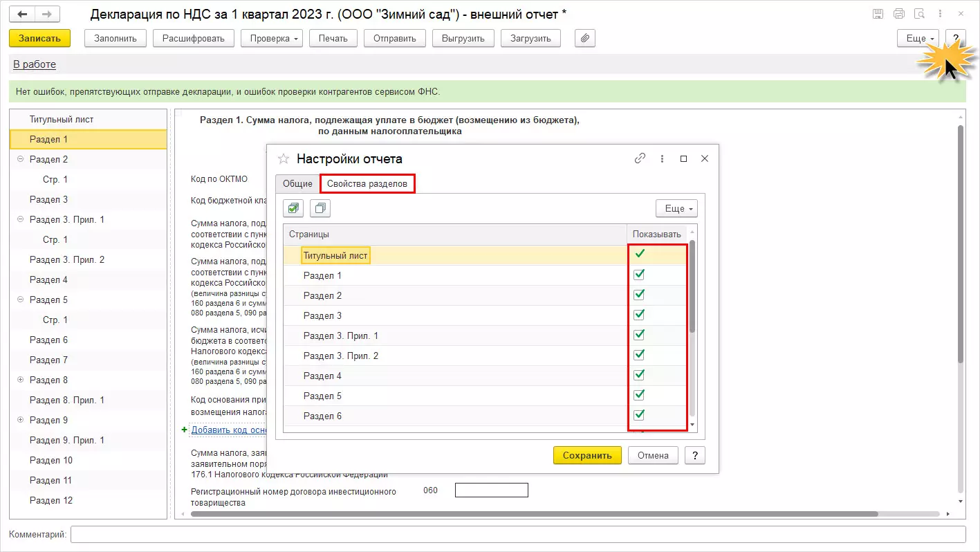Open help with the toolbar question mark button

(x=955, y=38)
